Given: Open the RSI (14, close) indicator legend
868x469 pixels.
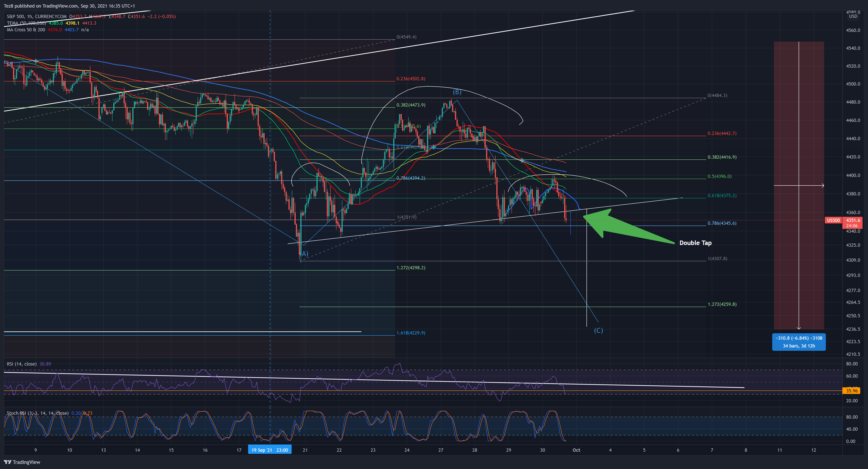Looking at the screenshot, I should (22, 364).
